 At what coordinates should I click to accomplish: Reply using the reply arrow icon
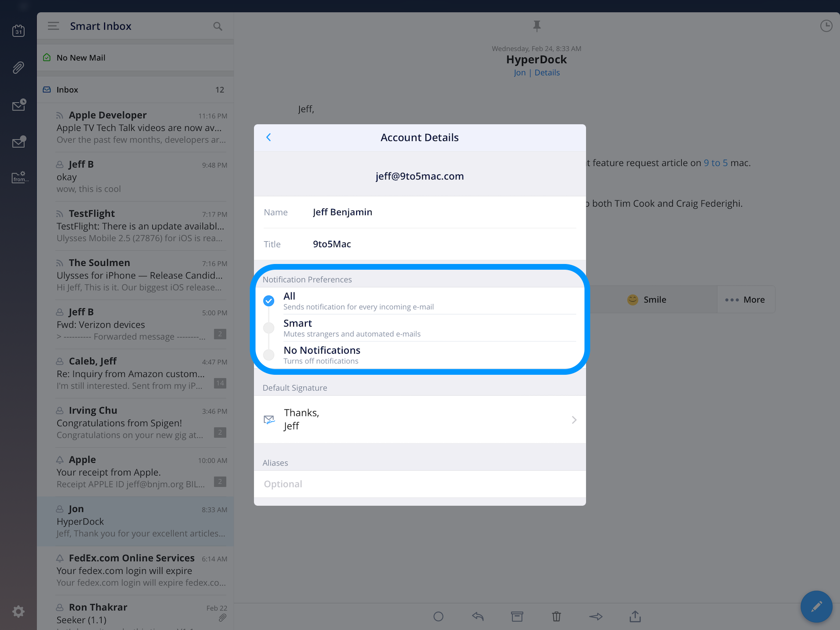click(x=478, y=616)
